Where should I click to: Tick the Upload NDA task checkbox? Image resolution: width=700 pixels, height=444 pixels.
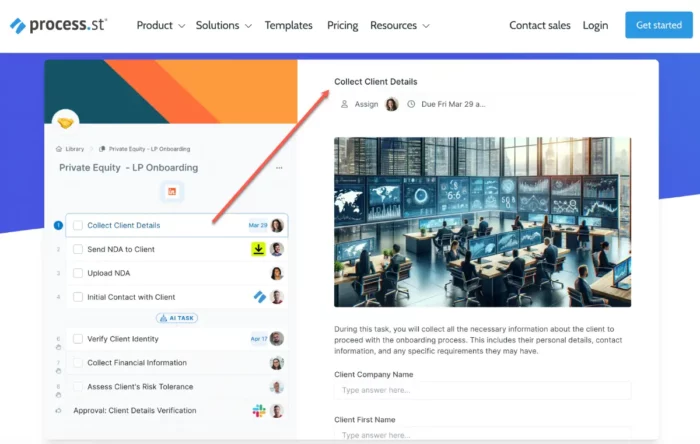[78, 273]
